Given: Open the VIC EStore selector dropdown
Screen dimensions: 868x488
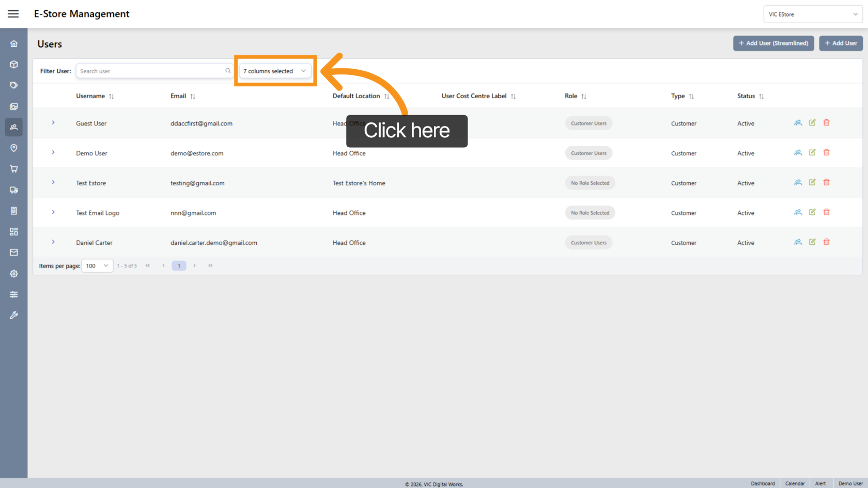Looking at the screenshot, I should pyautogui.click(x=813, y=14).
